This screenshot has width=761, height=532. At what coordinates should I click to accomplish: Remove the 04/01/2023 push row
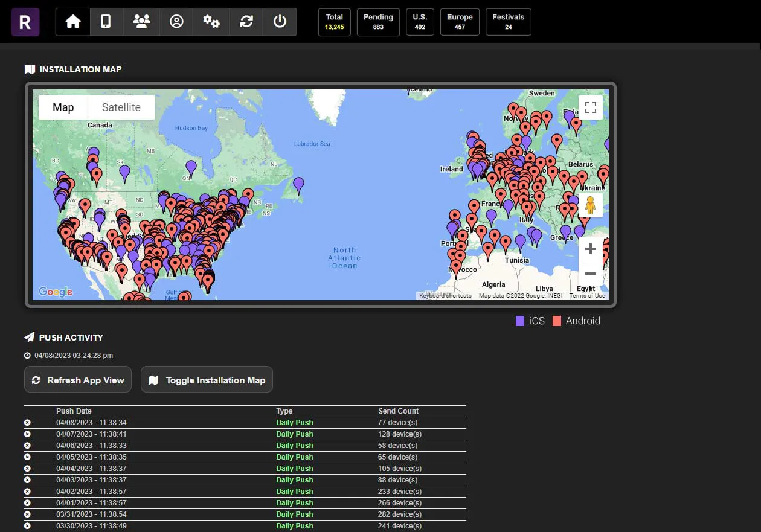[x=27, y=503]
